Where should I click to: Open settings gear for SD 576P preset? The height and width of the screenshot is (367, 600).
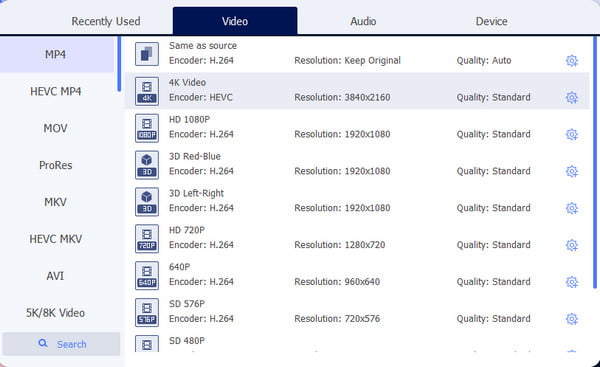572,319
